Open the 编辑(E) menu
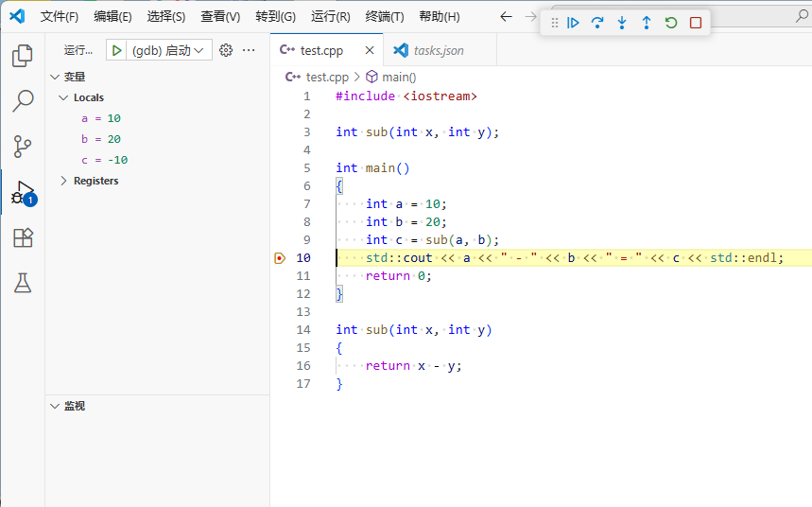Viewport: 812px width, 507px height. [112, 17]
